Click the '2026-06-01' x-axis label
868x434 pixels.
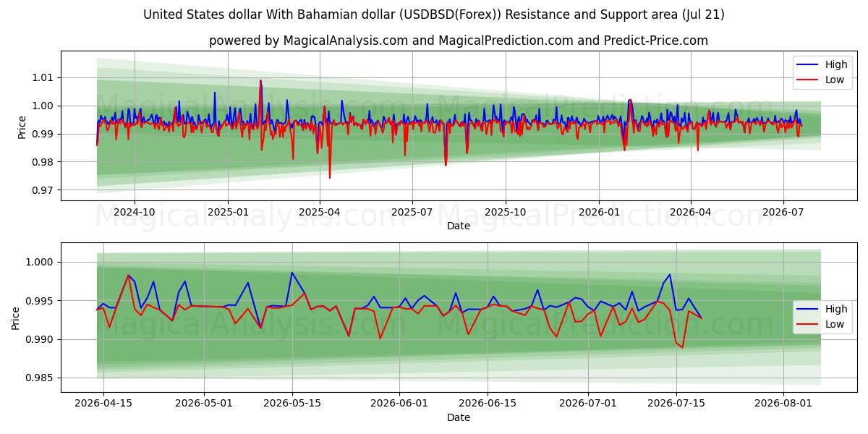pos(400,404)
